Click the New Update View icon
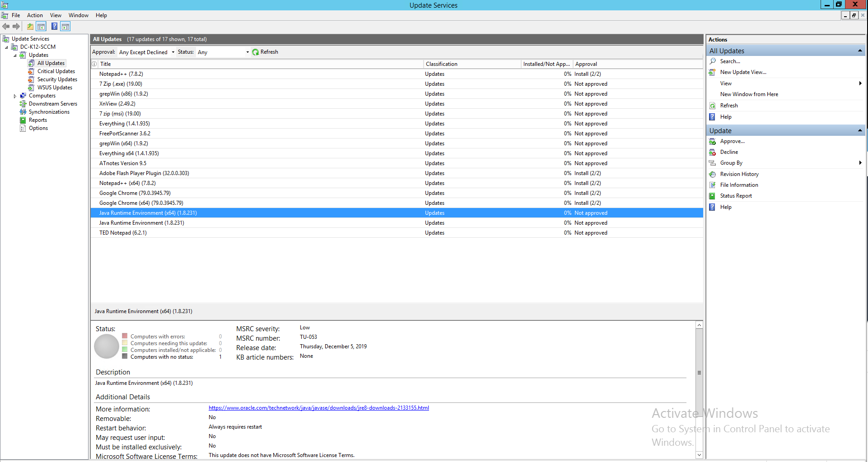This screenshot has height=462, width=868. [713, 72]
